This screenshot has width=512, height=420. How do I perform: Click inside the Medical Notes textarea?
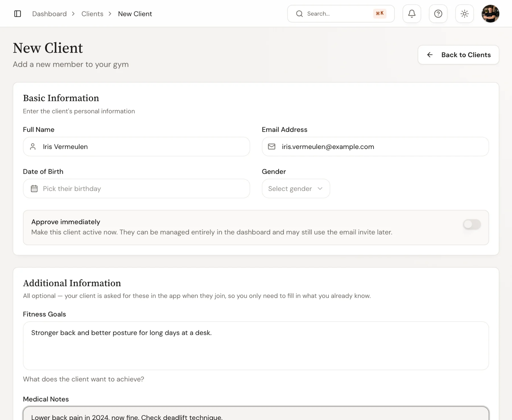pos(256,413)
